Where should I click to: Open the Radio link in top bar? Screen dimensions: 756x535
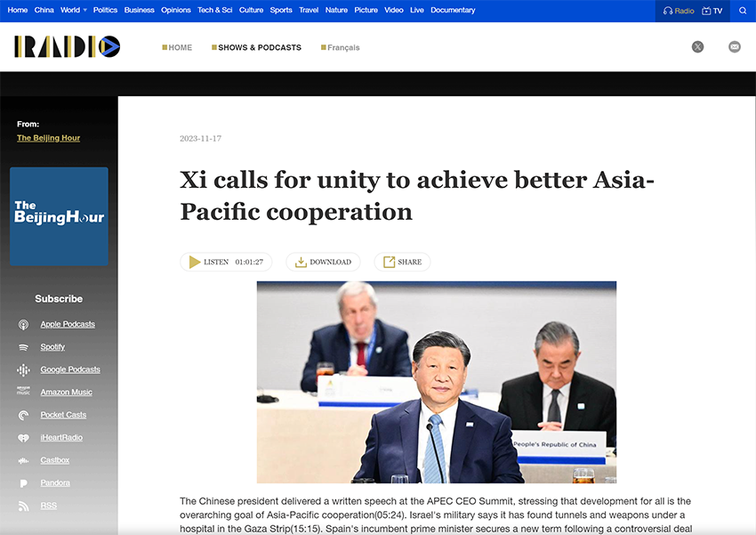click(x=679, y=11)
